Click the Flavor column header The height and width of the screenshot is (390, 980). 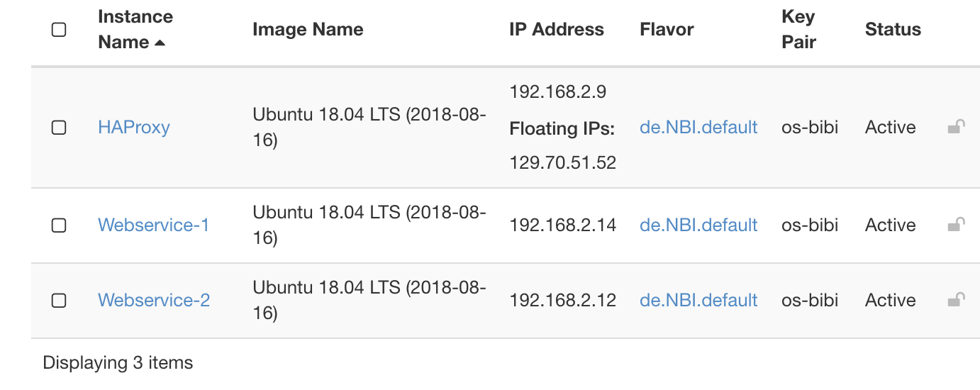[667, 30]
